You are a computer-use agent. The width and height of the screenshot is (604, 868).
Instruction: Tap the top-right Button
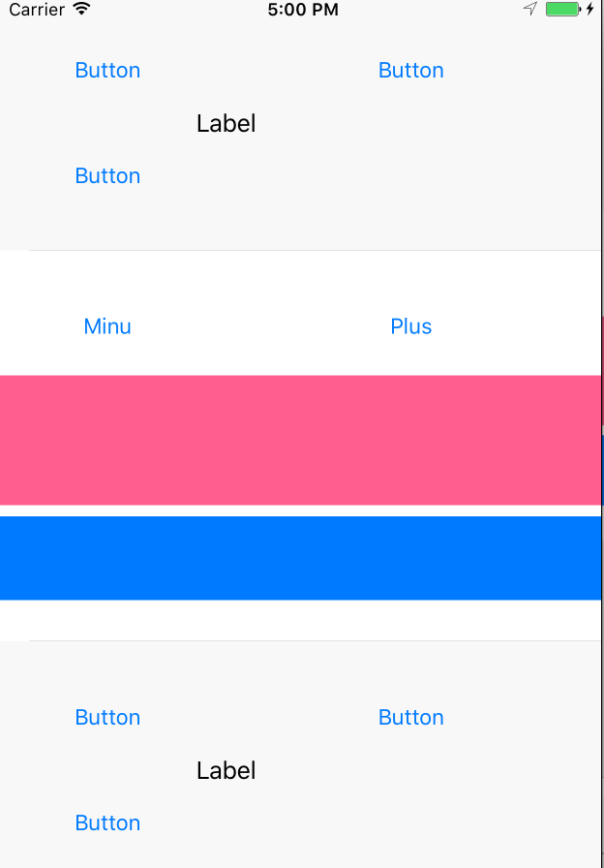(x=410, y=70)
